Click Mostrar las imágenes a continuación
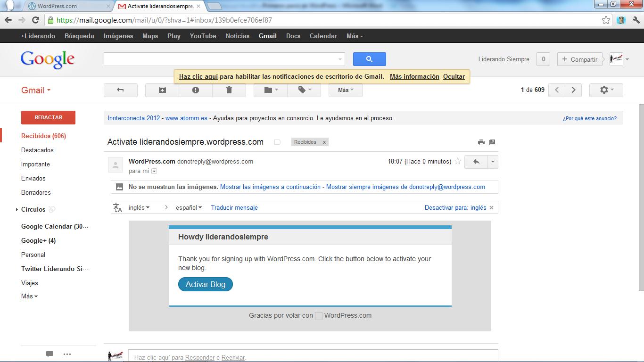This screenshot has height=362, width=644. click(x=270, y=187)
